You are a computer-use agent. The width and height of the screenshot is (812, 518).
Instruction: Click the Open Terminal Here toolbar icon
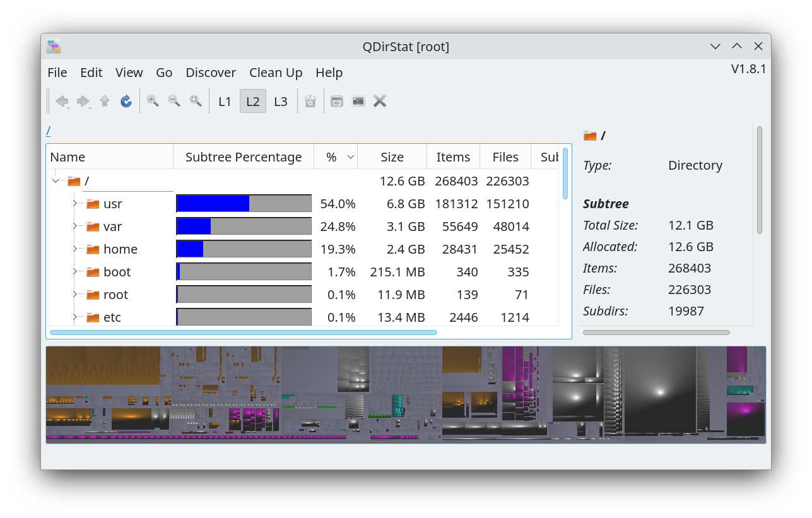[358, 101]
